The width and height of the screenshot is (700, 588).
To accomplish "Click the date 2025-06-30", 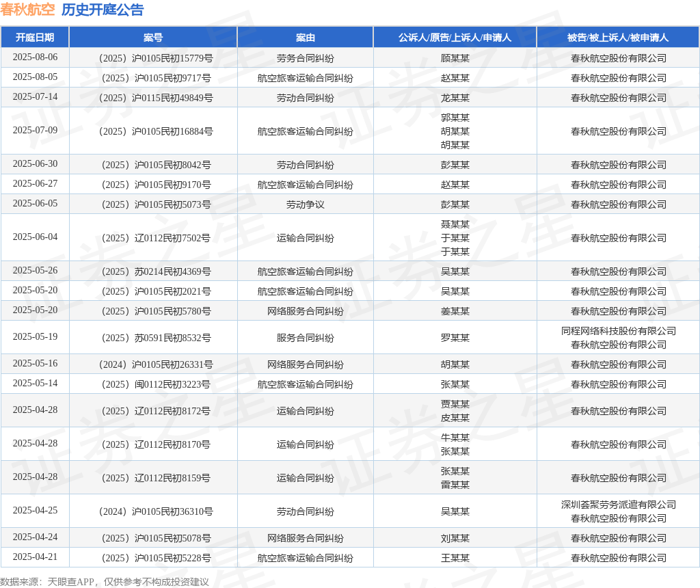I will coord(35,163).
